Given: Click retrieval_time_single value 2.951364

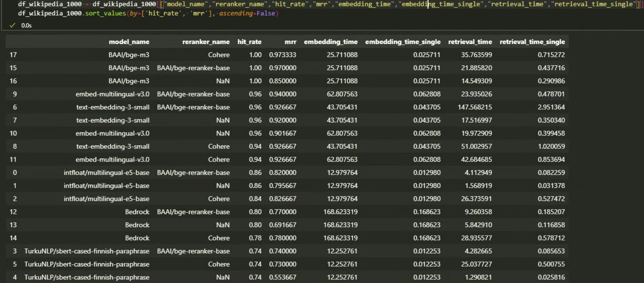Looking at the screenshot, I should [x=551, y=107].
